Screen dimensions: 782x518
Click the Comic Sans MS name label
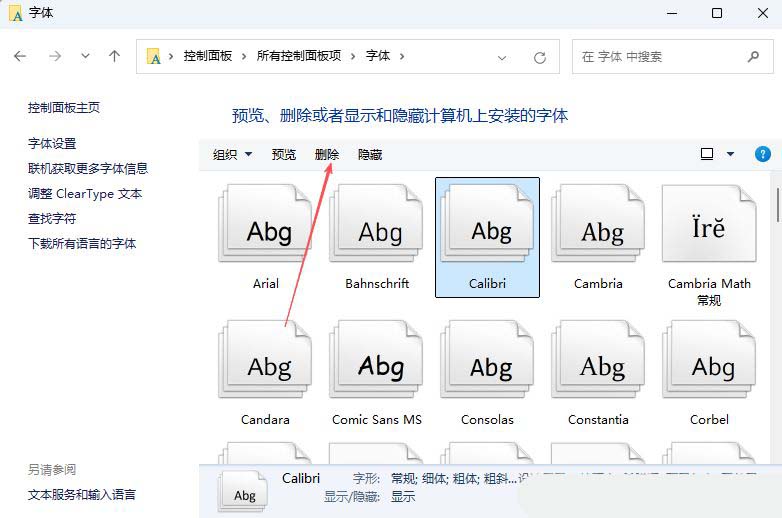tap(377, 420)
